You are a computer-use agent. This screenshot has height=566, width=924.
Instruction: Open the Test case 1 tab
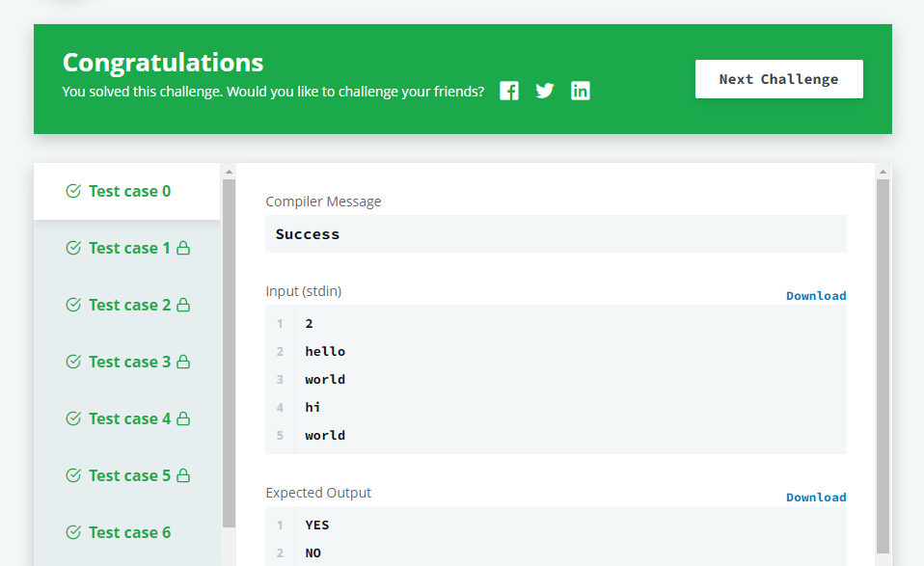(126, 248)
